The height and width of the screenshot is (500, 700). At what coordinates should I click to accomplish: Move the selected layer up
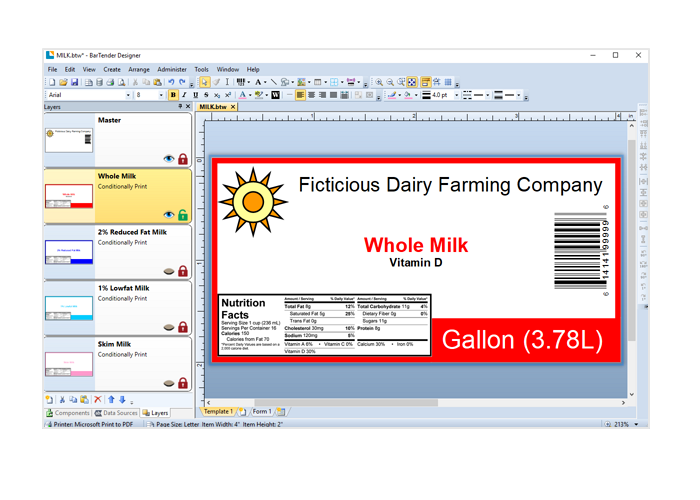coord(111,400)
